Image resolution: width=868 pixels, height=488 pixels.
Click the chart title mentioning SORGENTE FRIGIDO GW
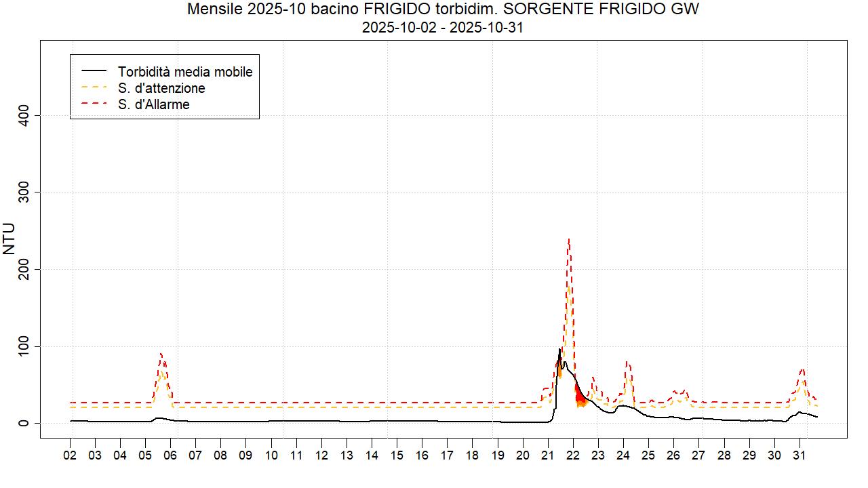pos(442,10)
